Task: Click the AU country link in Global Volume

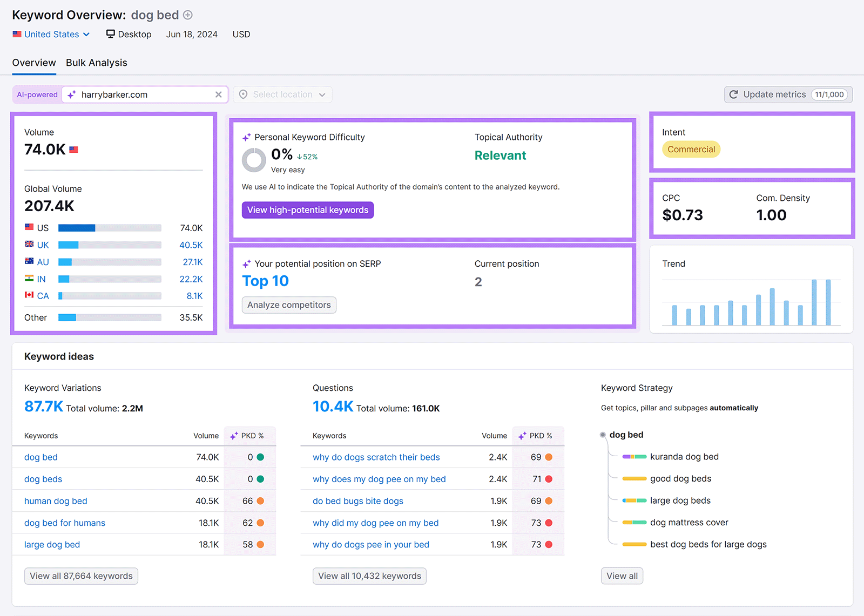Action: 43,262
